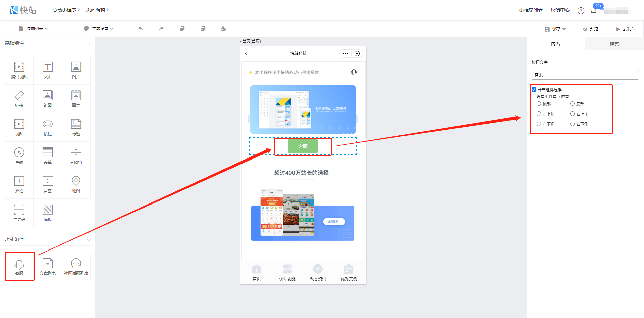Switch to the 内容 tab
This screenshot has height=318, width=644.
(555, 44)
